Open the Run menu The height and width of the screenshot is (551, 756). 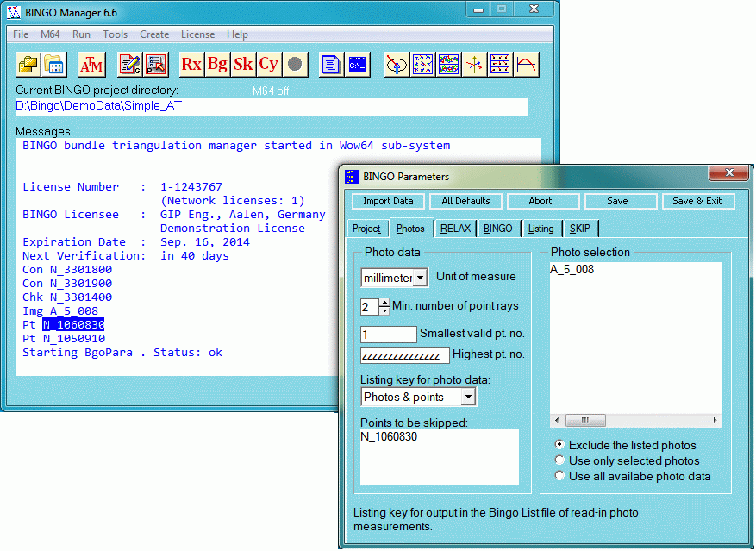[x=82, y=34]
